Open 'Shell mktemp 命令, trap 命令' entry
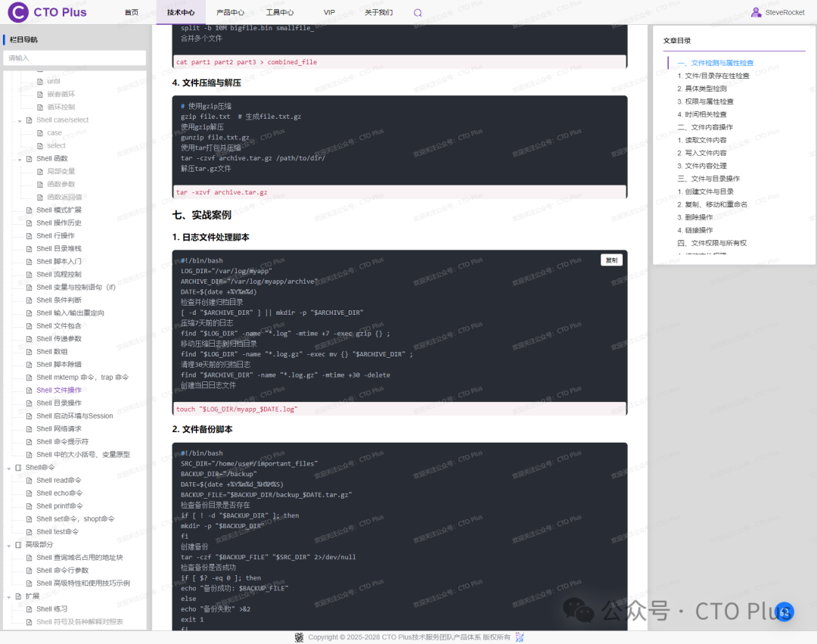 tap(82, 377)
